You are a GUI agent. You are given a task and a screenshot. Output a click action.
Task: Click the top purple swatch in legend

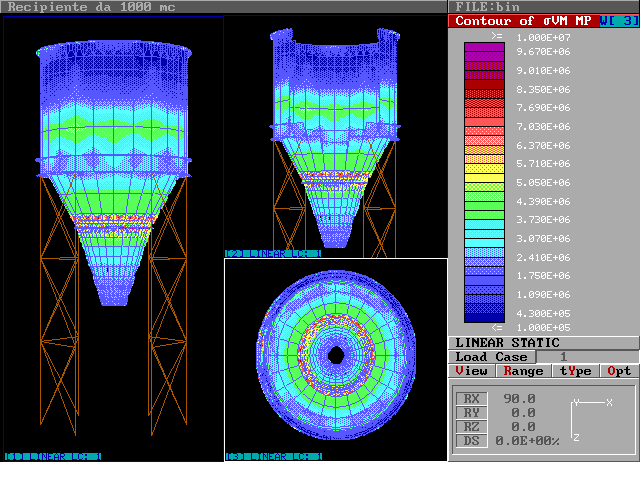485,48
